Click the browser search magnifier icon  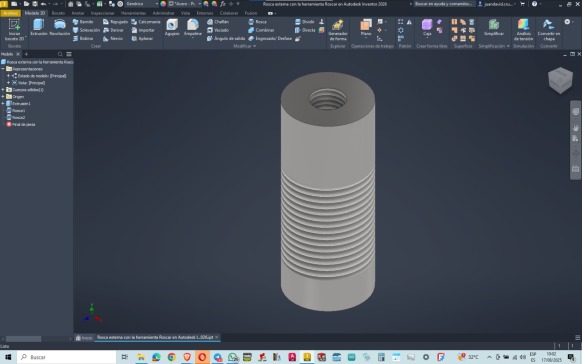pyautogui.click(x=60, y=54)
